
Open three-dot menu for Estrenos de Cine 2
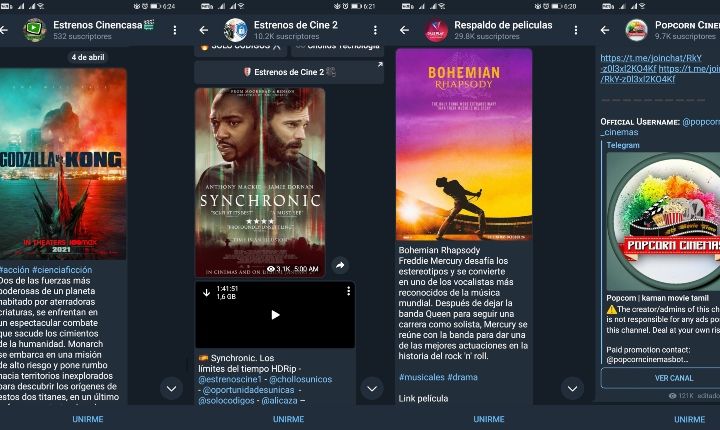375,30
